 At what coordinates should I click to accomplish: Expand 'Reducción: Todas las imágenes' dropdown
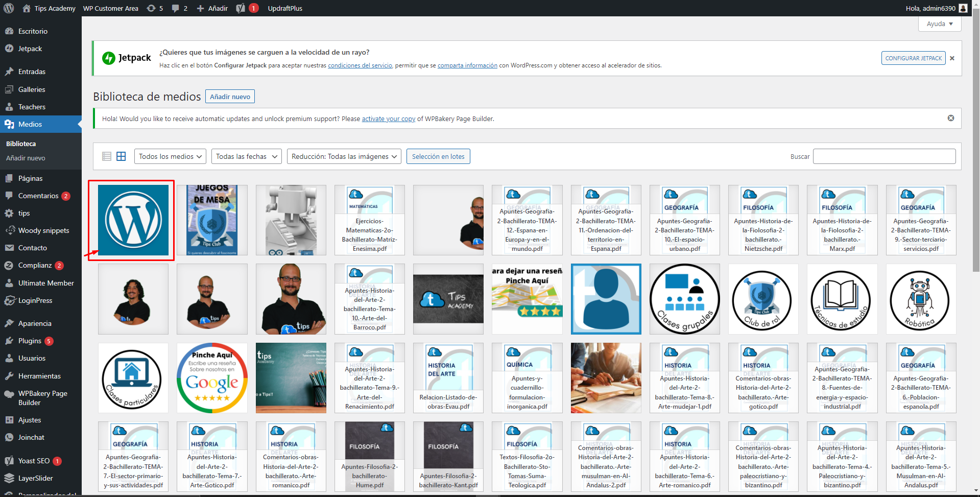[344, 156]
